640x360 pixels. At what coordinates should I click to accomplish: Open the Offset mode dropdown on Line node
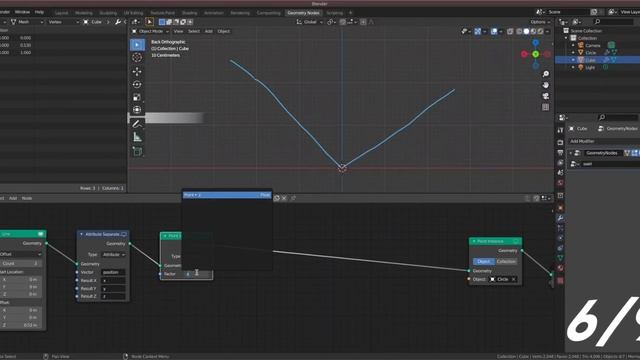20,254
